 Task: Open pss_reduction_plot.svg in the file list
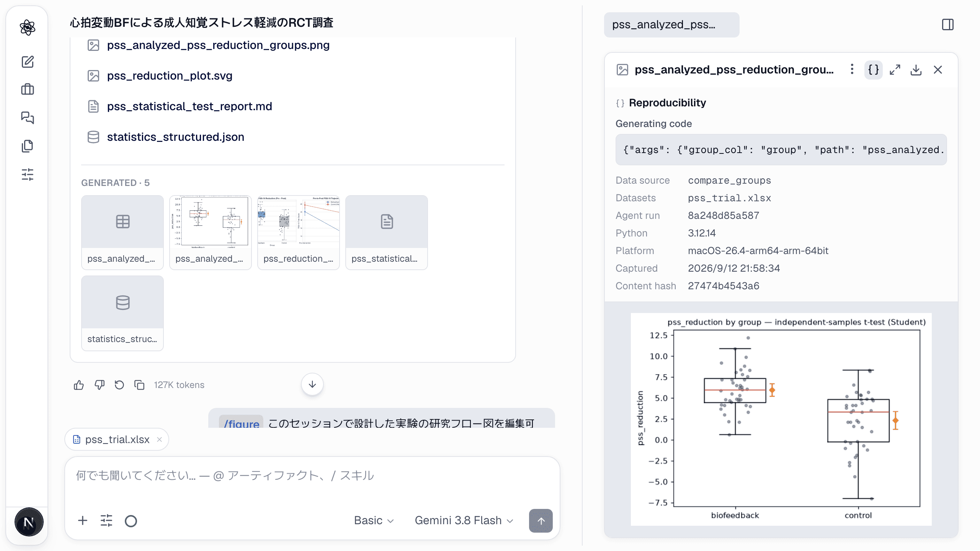coord(170,76)
